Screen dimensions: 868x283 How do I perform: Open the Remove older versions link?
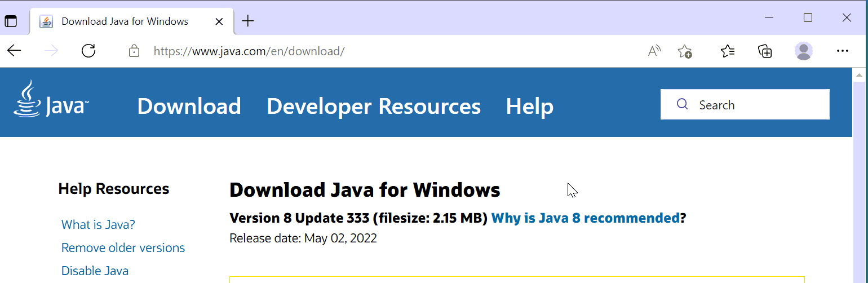(123, 248)
